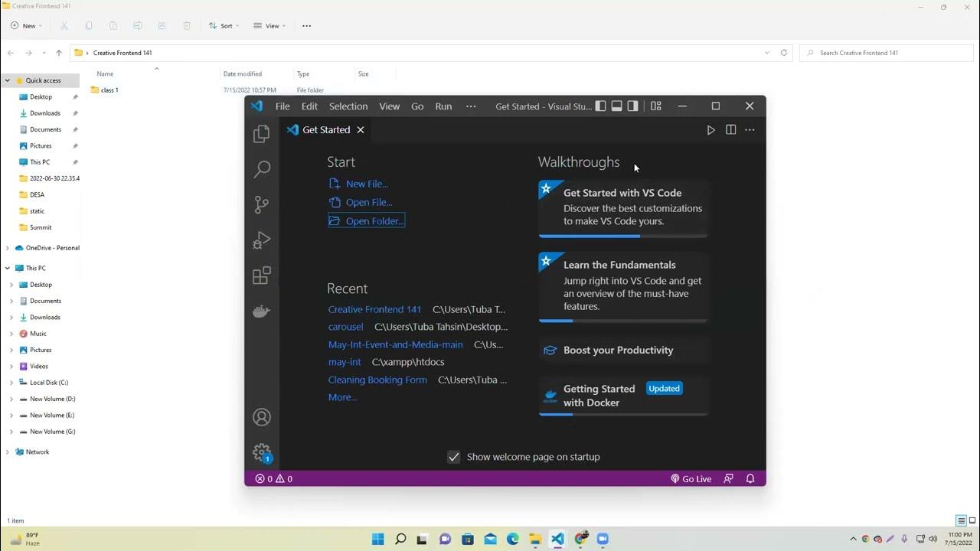The width and height of the screenshot is (980, 551).
Task: Open Getting Started with Docker walkthrough
Action: coord(623,396)
